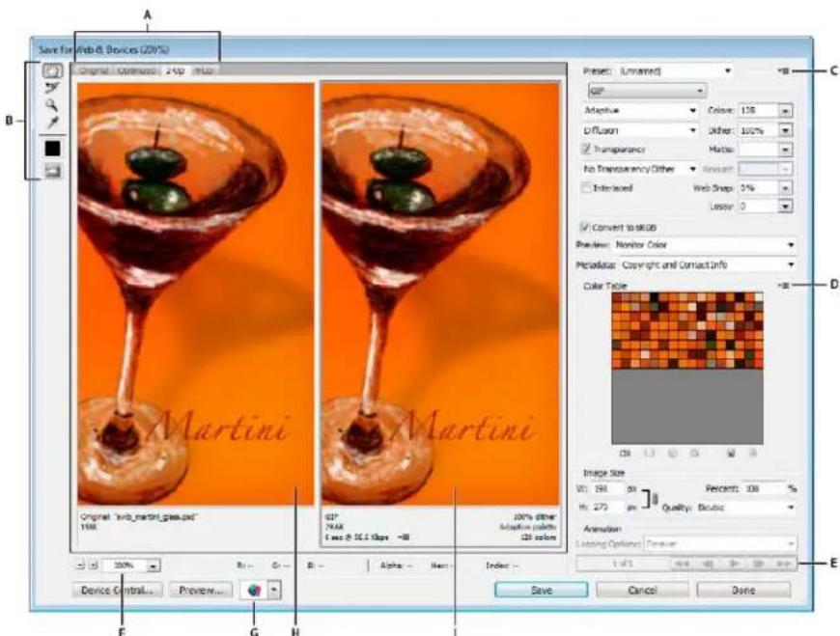Select the original image preview pane
Screen dimensions: 840x636
coord(196,293)
